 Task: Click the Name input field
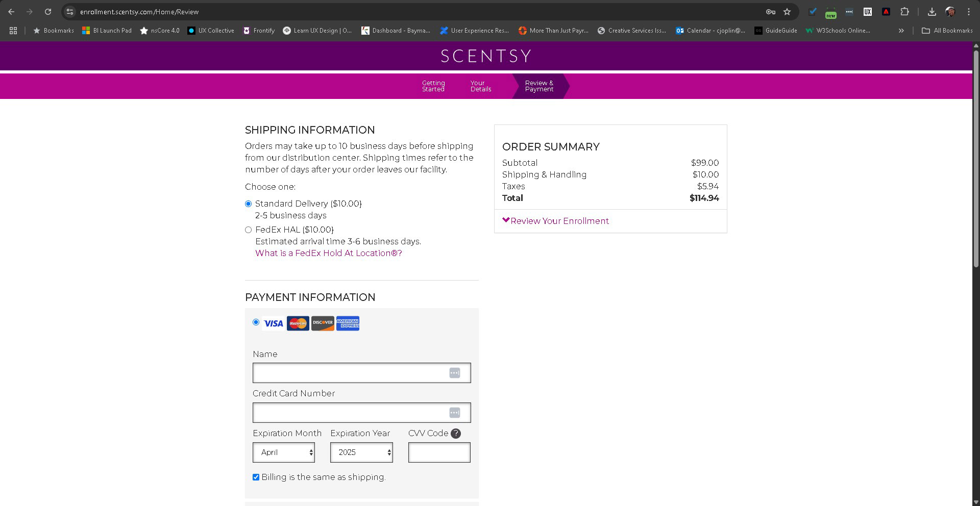click(x=361, y=373)
